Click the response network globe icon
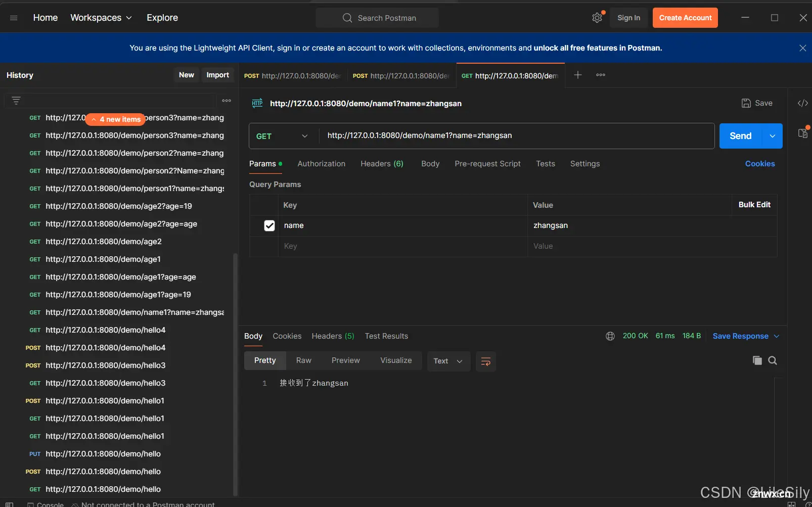 (610, 336)
